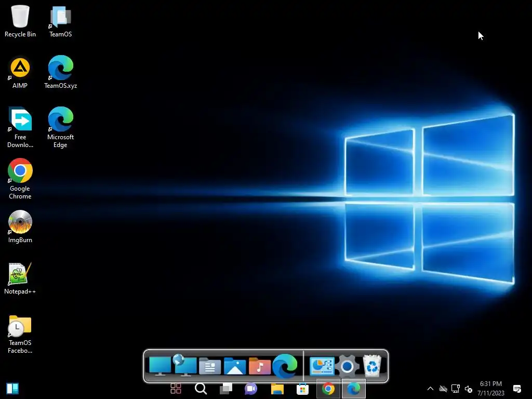The image size is (532, 399).
Task: Expand the hidden tray icons chevron
Action: pos(430,389)
